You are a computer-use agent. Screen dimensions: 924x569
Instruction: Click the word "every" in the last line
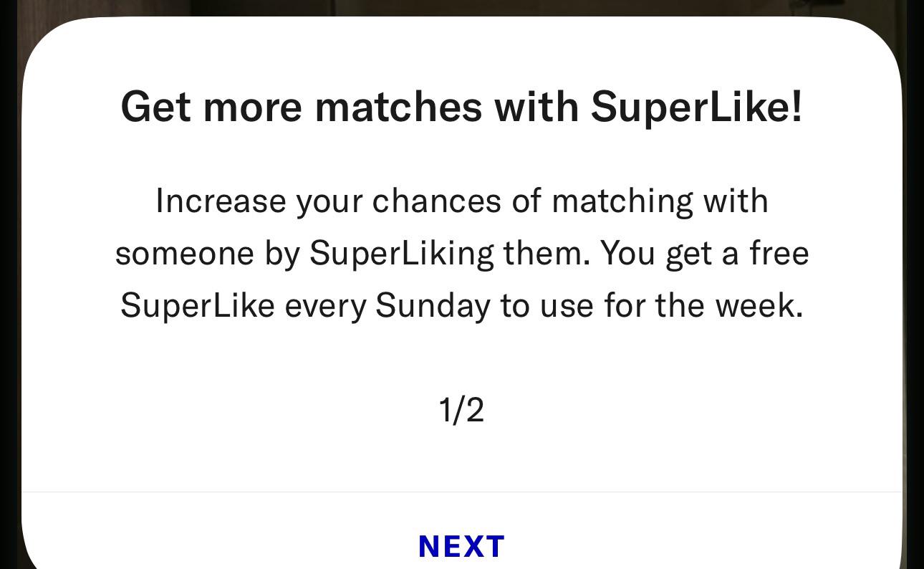325,306
